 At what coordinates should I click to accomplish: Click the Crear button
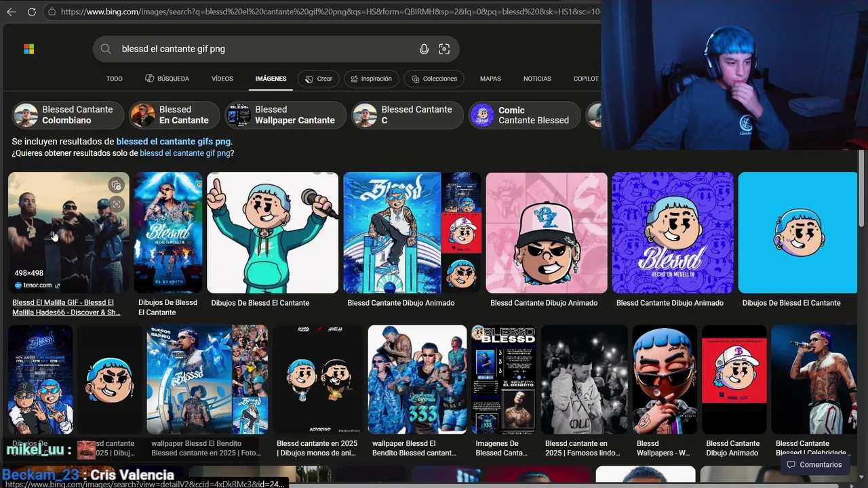[x=319, y=79]
